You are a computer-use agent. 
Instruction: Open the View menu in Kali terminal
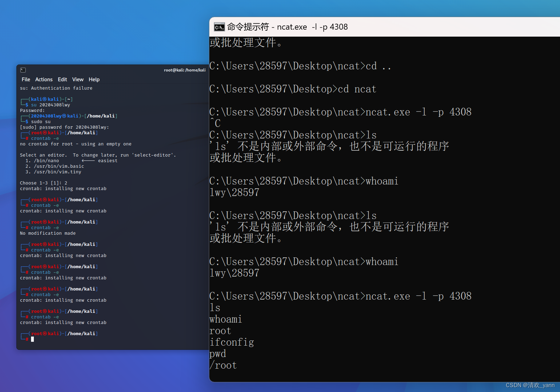point(78,80)
